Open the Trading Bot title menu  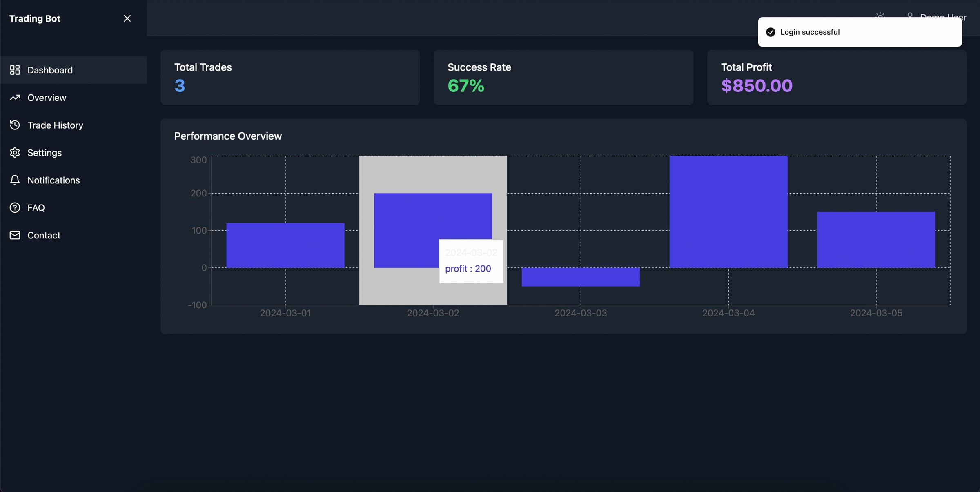pyautogui.click(x=35, y=18)
